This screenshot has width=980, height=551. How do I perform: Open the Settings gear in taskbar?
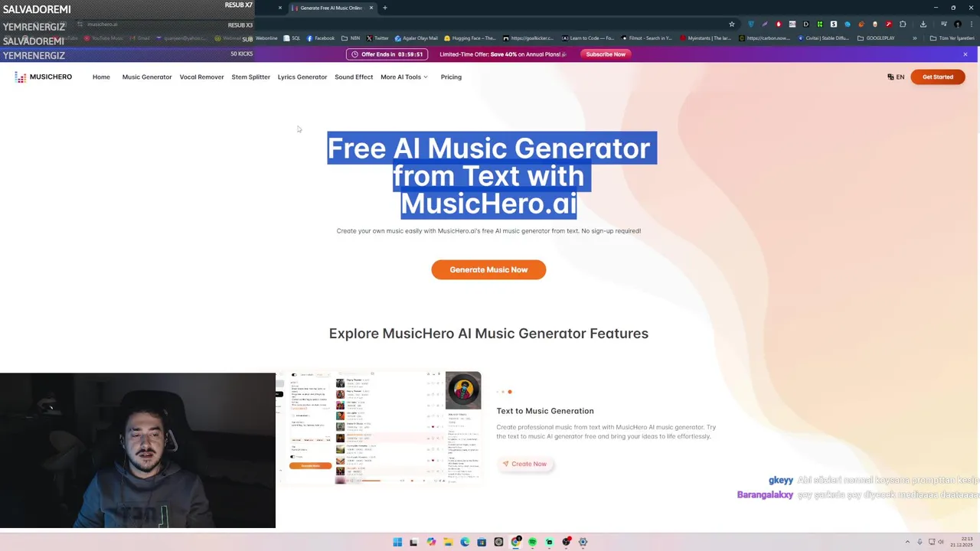[x=583, y=542]
